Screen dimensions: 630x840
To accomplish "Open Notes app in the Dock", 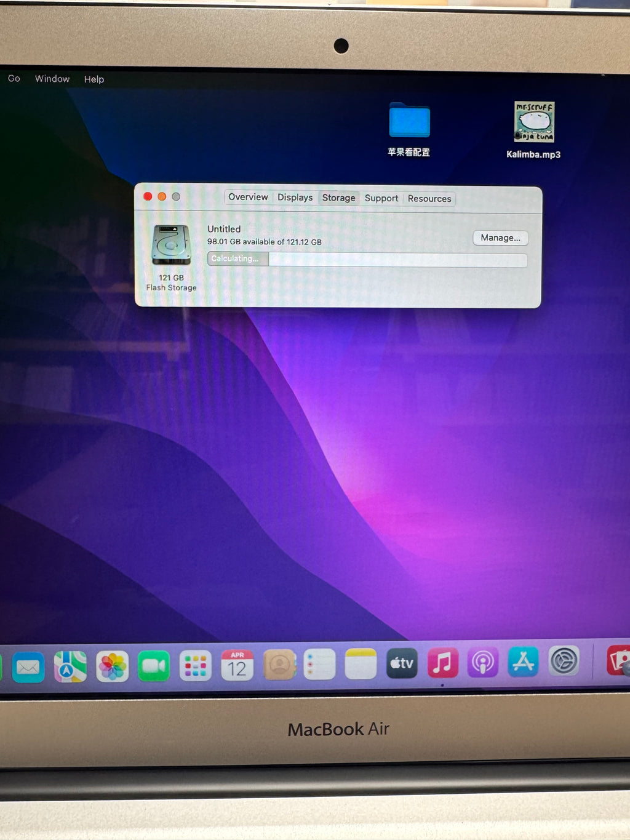I will [x=361, y=663].
